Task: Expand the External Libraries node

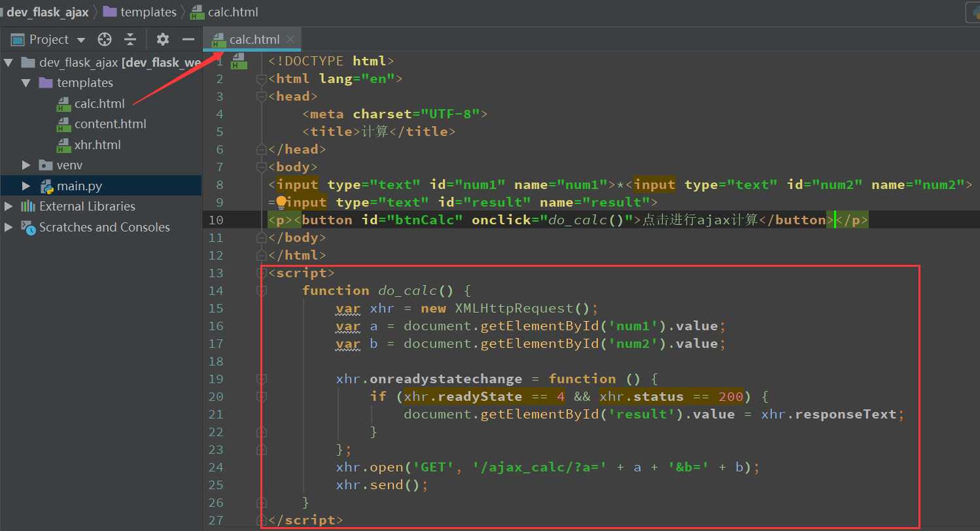Action: point(9,207)
